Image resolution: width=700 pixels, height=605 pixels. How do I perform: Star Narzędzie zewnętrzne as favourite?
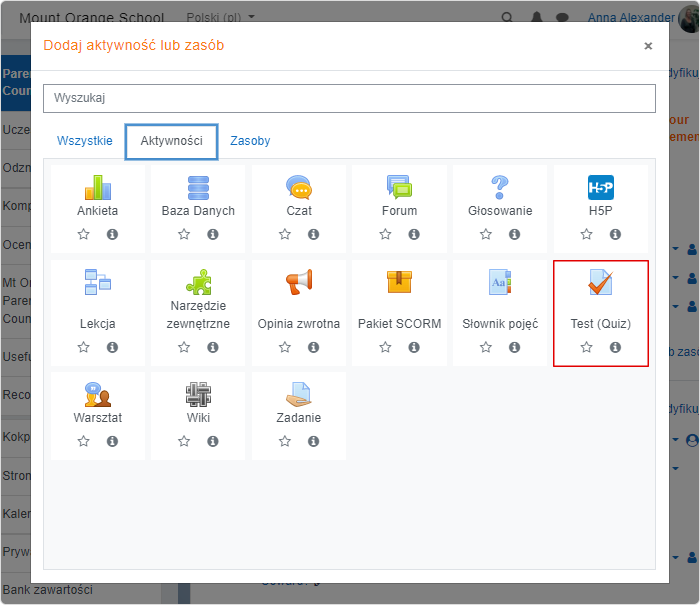click(x=184, y=347)
